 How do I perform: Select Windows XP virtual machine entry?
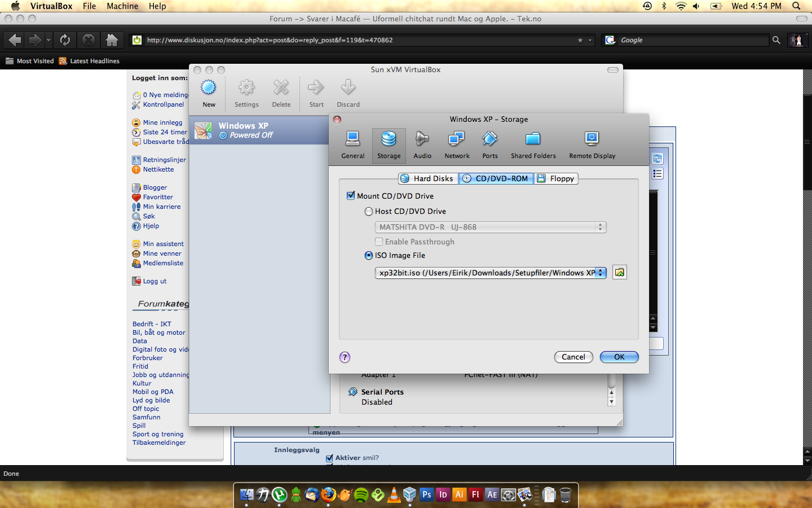click(259, 130)
